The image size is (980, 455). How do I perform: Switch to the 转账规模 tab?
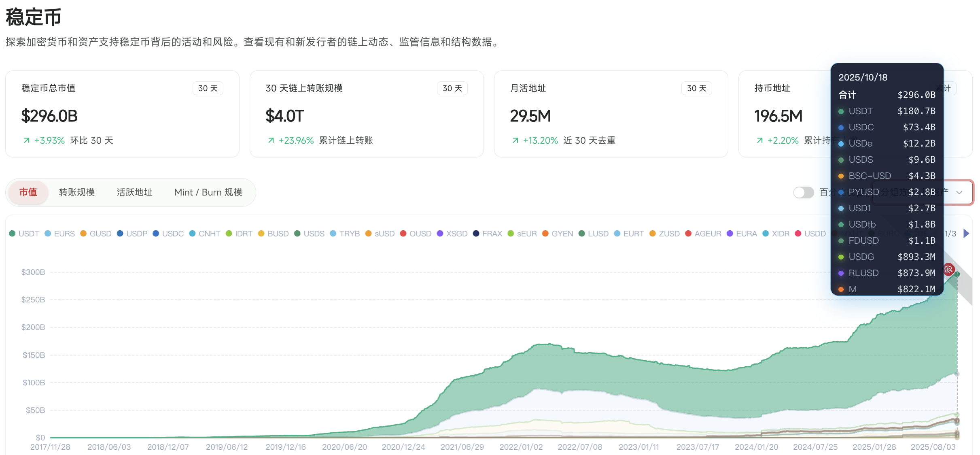coord(76,192)
